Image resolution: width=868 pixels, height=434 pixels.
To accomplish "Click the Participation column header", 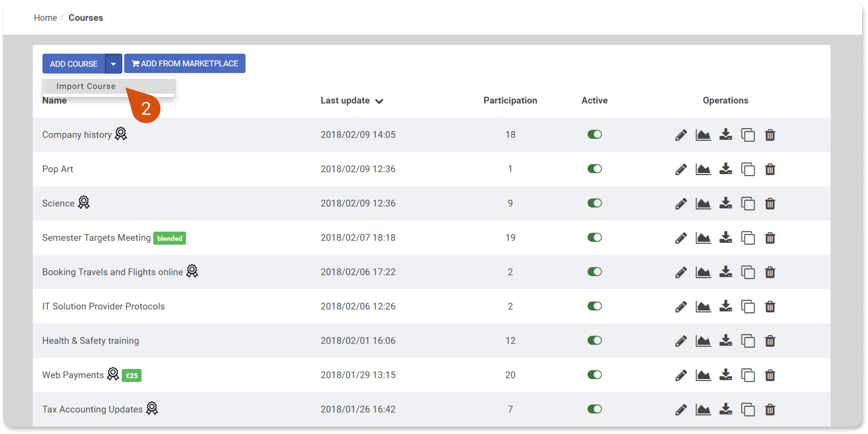I will click(x=510, y=100).
